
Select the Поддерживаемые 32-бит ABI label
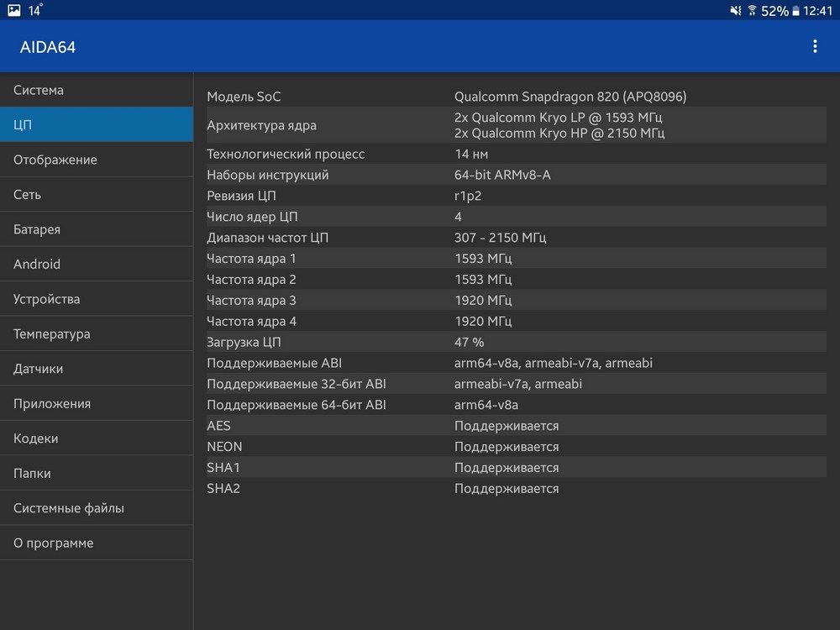297,384
